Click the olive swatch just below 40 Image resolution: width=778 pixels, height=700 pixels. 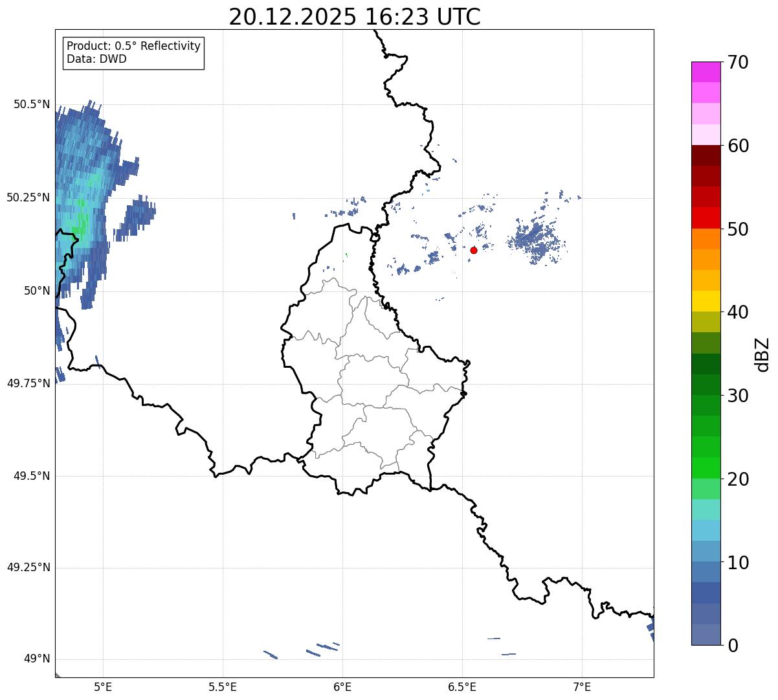coord(706,322)
